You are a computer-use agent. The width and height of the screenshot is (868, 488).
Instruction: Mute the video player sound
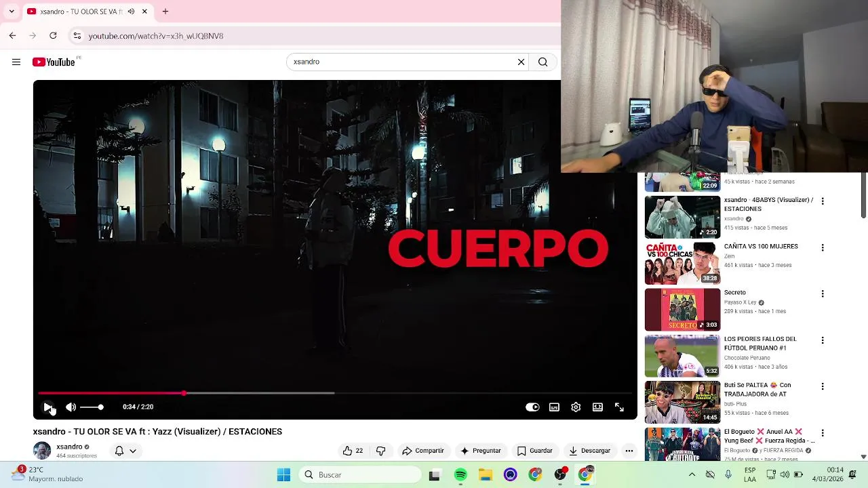(71, 407)
